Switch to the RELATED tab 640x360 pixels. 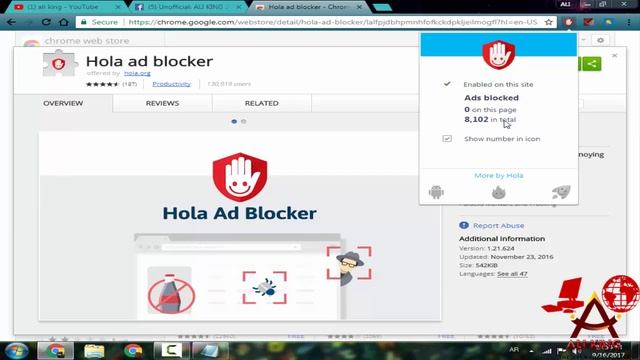262,103
